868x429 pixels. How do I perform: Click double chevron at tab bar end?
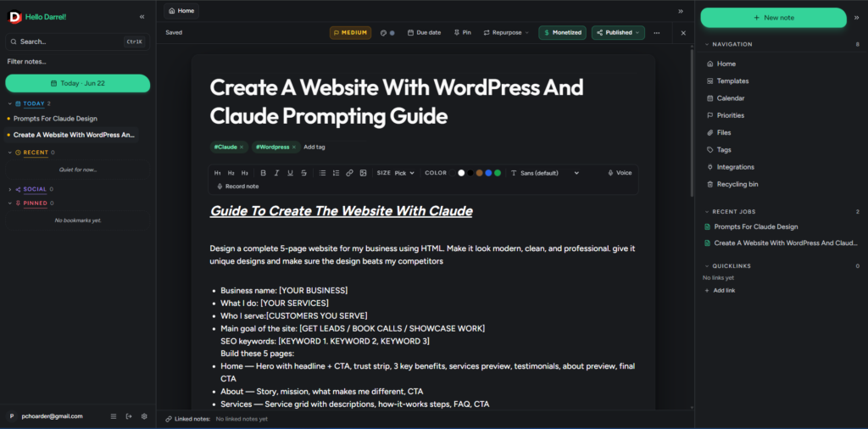point(681,11)
